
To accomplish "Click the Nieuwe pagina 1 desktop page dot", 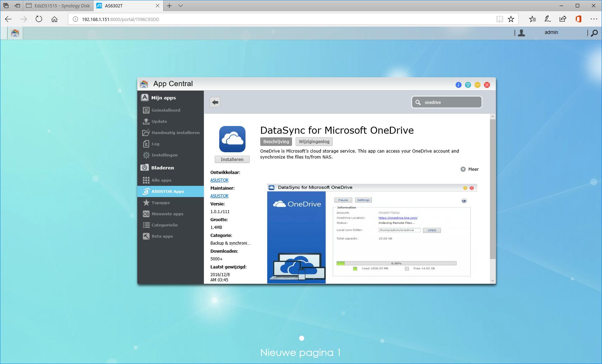I will 302,338.
